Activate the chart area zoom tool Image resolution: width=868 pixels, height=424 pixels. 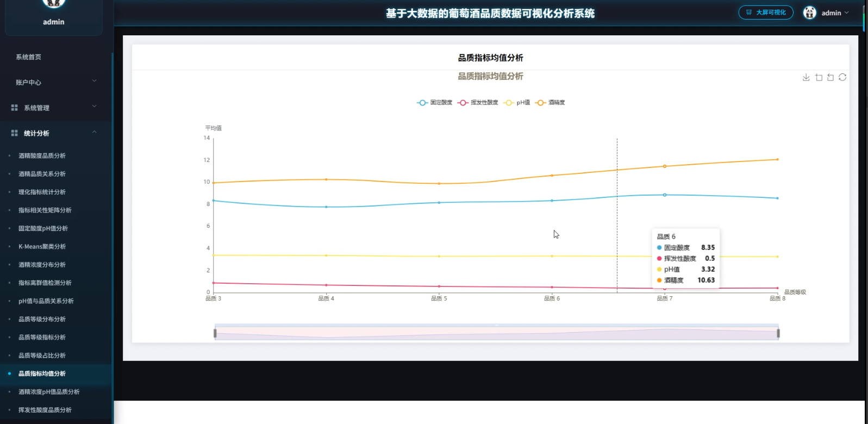pyautogui.click(x=819, y=78)
